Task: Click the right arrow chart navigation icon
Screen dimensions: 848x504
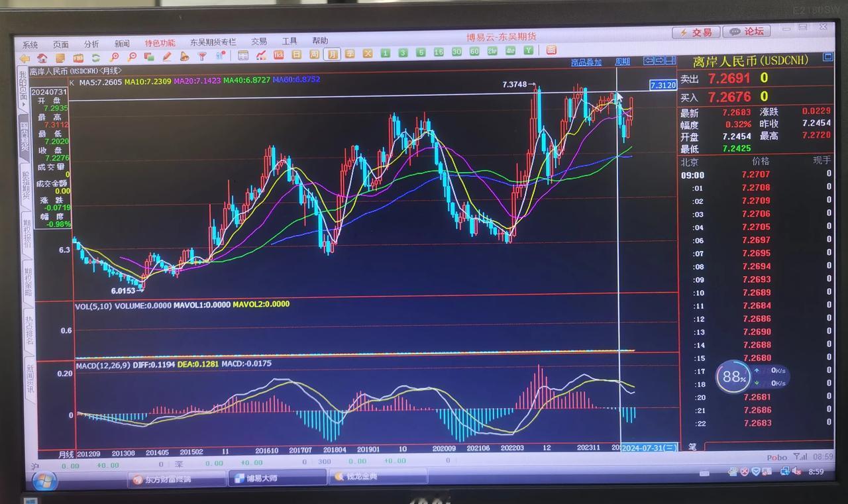Action: 660,61
